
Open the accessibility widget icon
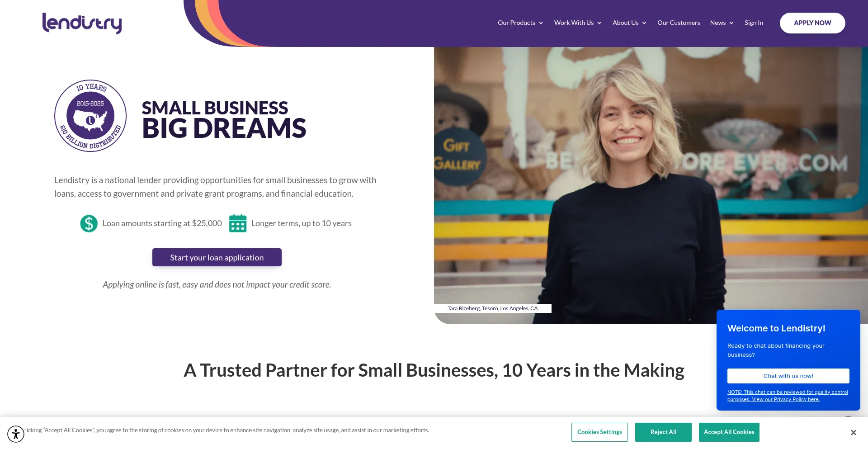tap(16, 434)
